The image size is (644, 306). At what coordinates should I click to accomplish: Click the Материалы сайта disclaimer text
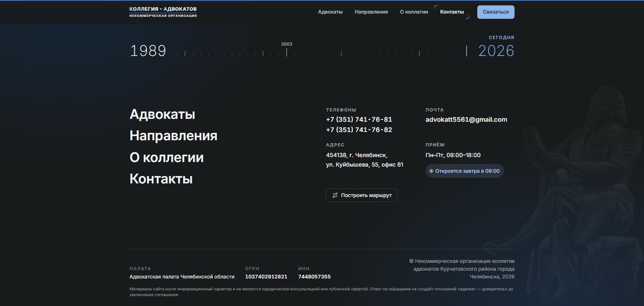click(x=321, y=292)
